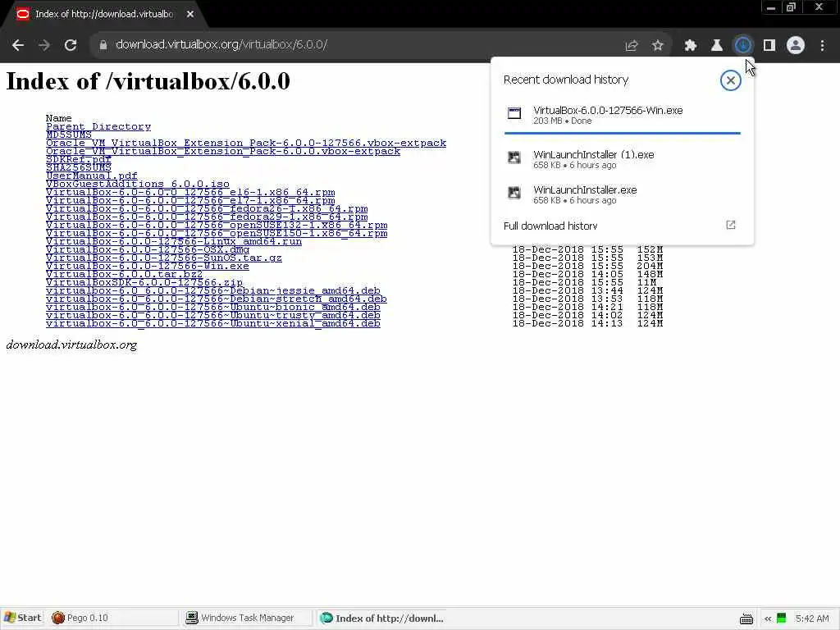840x630 pixels.
Task: Open the Chrome three-dot menu
Action: click(822, 46)
